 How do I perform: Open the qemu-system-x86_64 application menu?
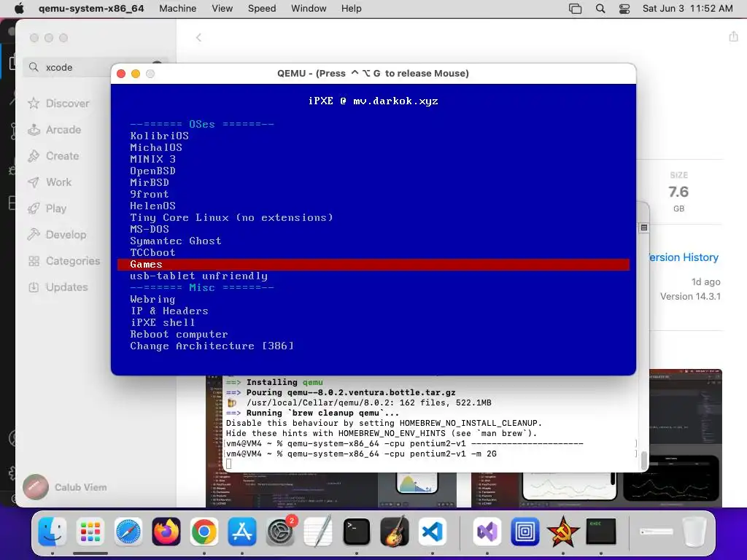[91, 9]
